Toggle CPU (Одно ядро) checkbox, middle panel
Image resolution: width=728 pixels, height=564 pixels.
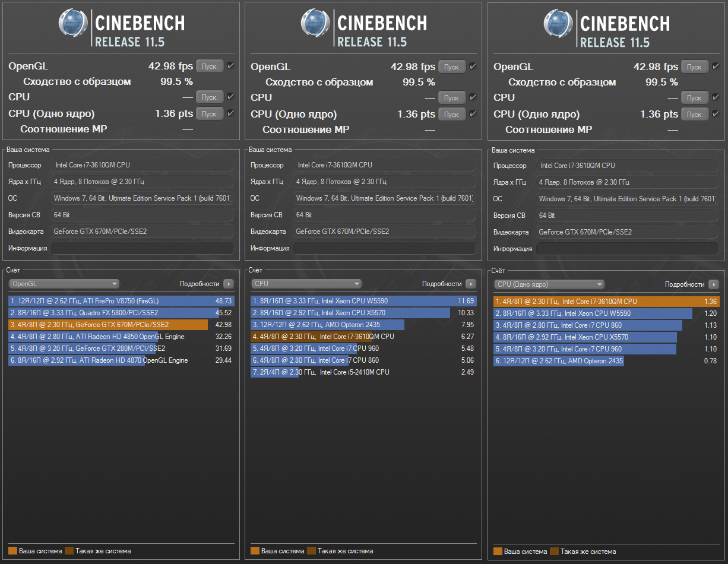click(x=473, y=113)
